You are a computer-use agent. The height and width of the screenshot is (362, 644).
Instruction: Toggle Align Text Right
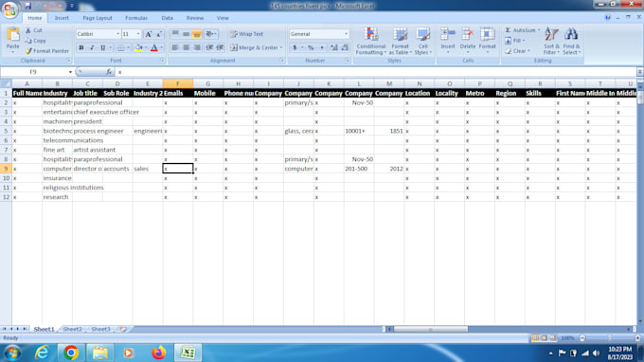(x=197, y=47)
